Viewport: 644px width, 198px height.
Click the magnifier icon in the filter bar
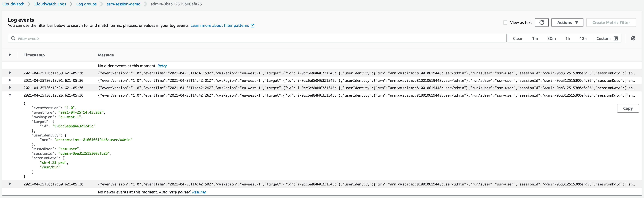(13, 38)
